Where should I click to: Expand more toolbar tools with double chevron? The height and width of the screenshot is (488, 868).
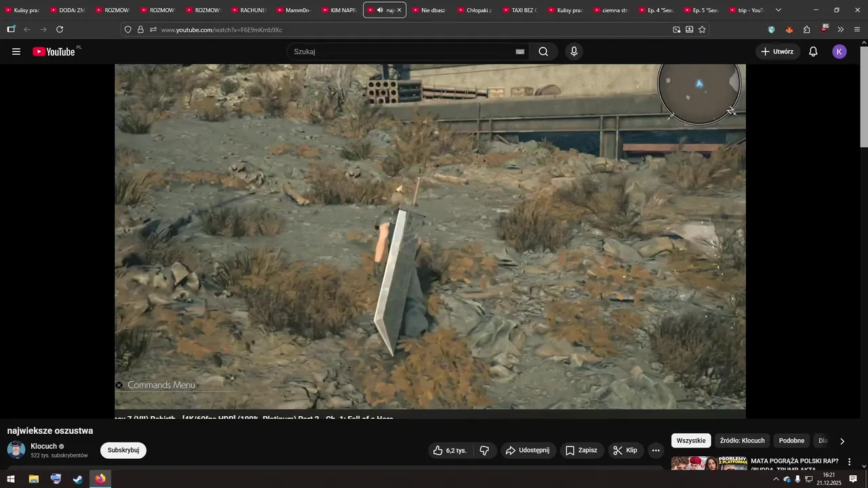(840, 29)
